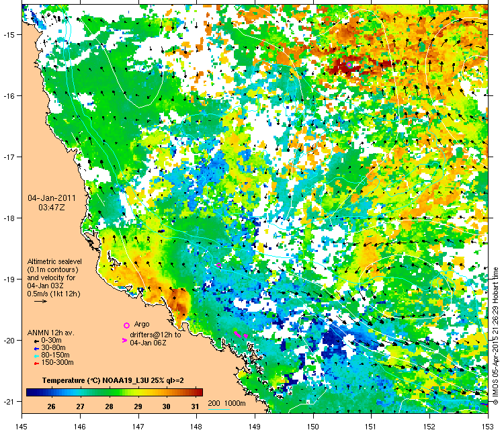Click the 'Altimetric sealevel' caption text

(x=54, y=261)
